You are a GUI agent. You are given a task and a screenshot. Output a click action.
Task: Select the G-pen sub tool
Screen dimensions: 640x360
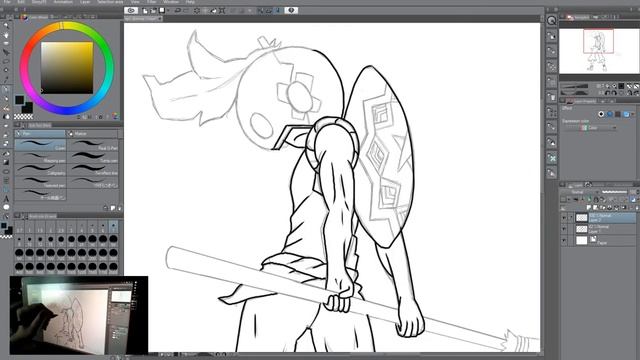(40, 145)
